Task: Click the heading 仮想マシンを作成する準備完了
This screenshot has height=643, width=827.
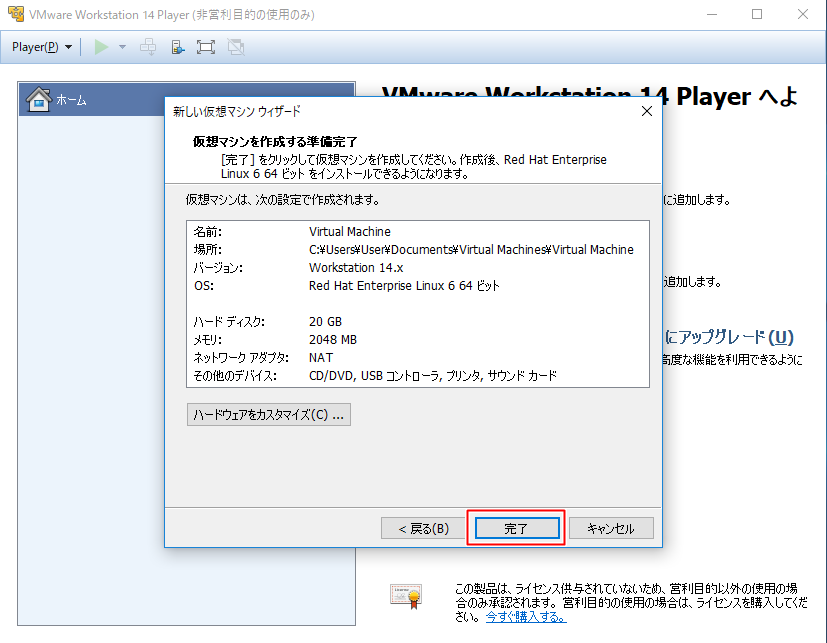Action: (x=275, y=141)
